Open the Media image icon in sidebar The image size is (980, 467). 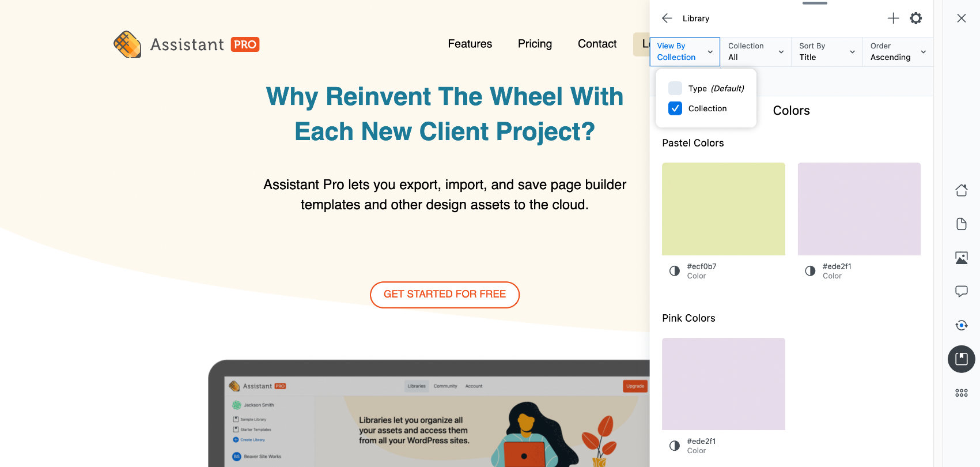click(961, 258)
